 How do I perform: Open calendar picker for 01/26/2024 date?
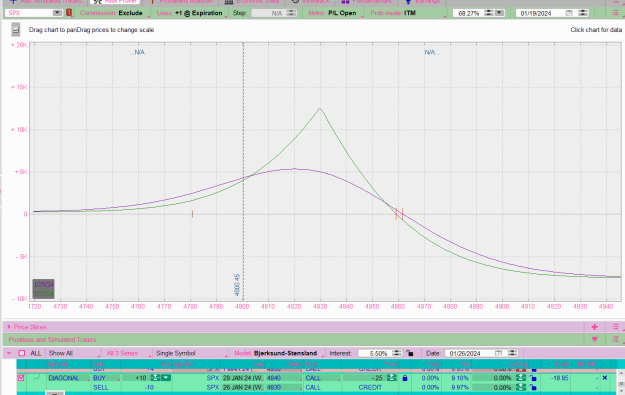click(x=498, y=353)
